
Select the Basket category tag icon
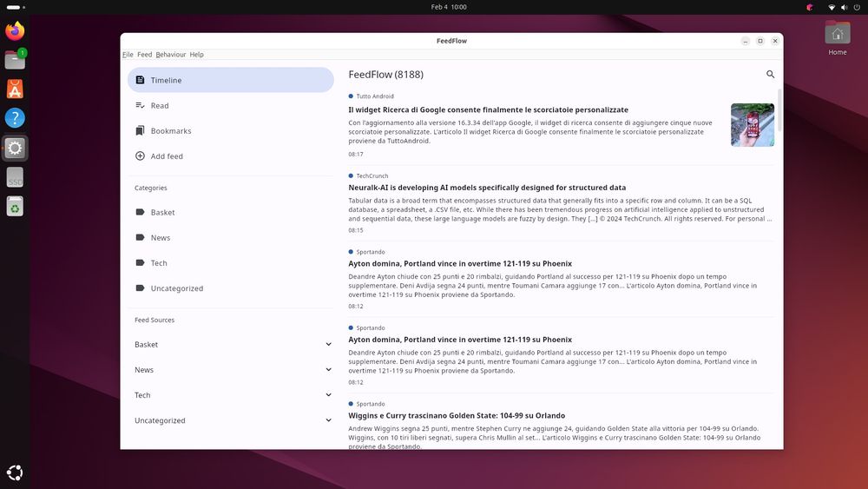[140, 212]
